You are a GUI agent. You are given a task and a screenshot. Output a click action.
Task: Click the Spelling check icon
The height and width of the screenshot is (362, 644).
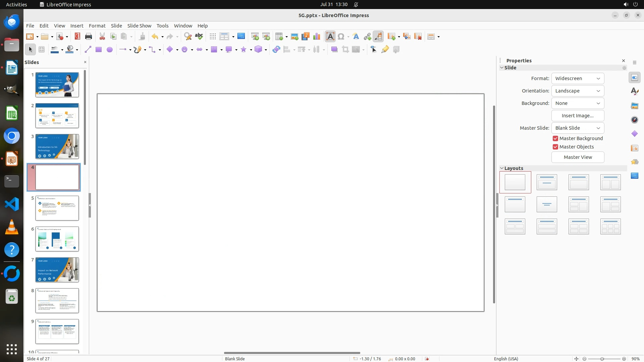[x=199, y=37]
